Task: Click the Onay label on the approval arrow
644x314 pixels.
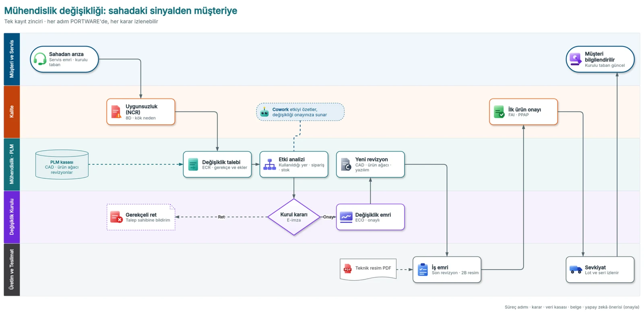Action: click(328, 217)
